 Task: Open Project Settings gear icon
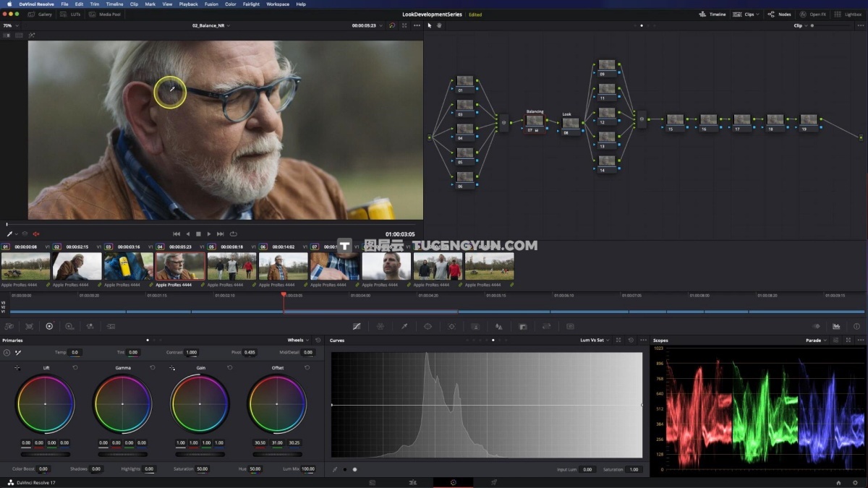click(x=855, y=482)
